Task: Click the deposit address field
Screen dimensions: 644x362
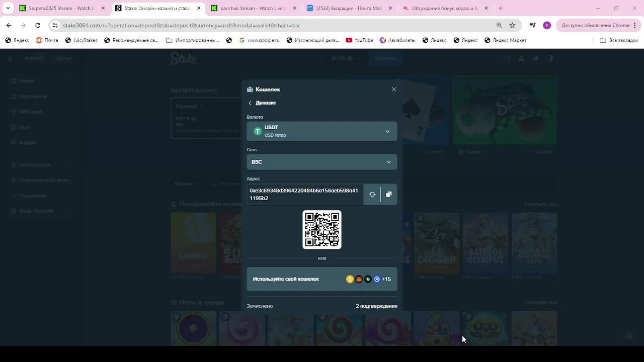Action: [305, 195]
